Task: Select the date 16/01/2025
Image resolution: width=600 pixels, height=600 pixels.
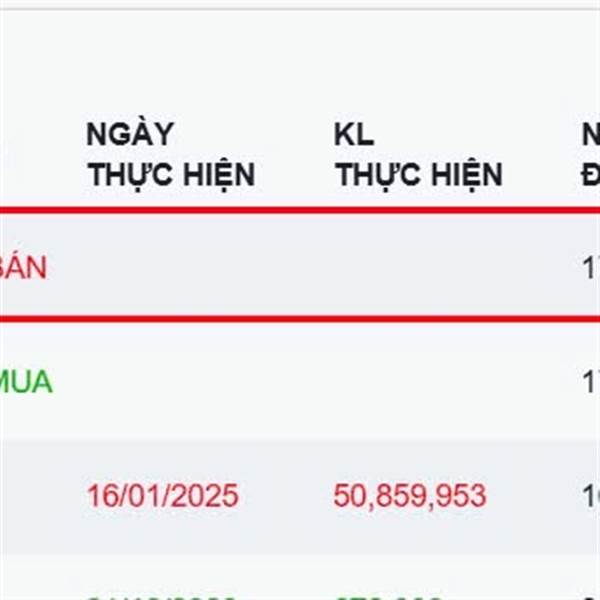Action: coord(163,496)
